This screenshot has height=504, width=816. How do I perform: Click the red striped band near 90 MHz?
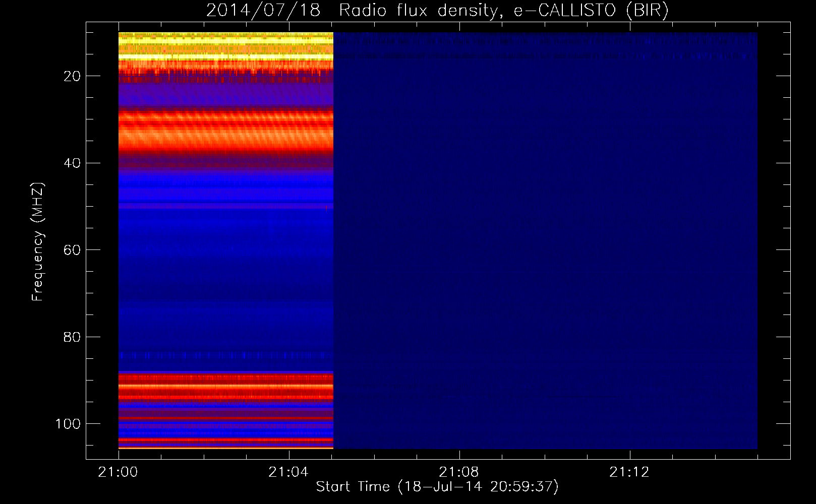(226, 387)
